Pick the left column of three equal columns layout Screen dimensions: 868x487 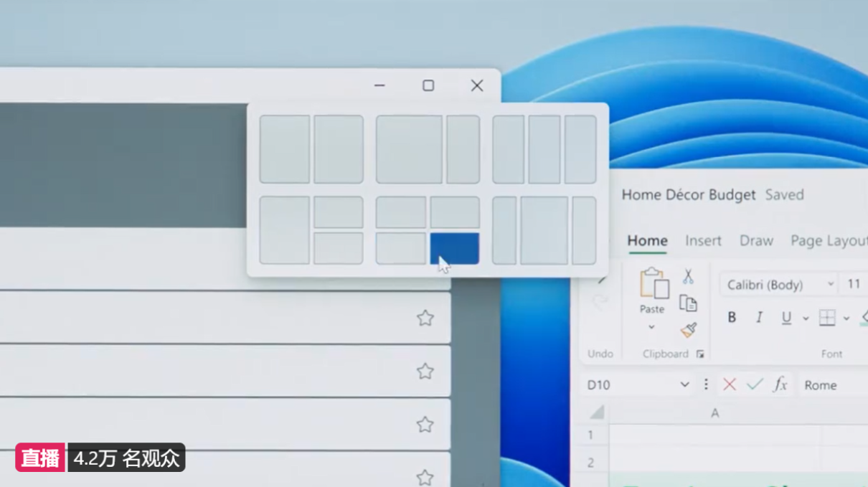tap(509, 149)
